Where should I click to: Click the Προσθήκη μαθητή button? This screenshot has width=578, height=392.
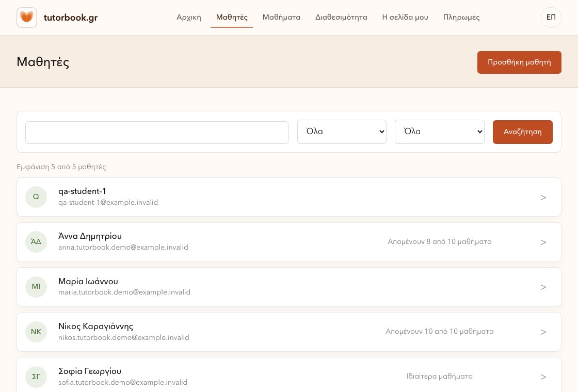519,62
